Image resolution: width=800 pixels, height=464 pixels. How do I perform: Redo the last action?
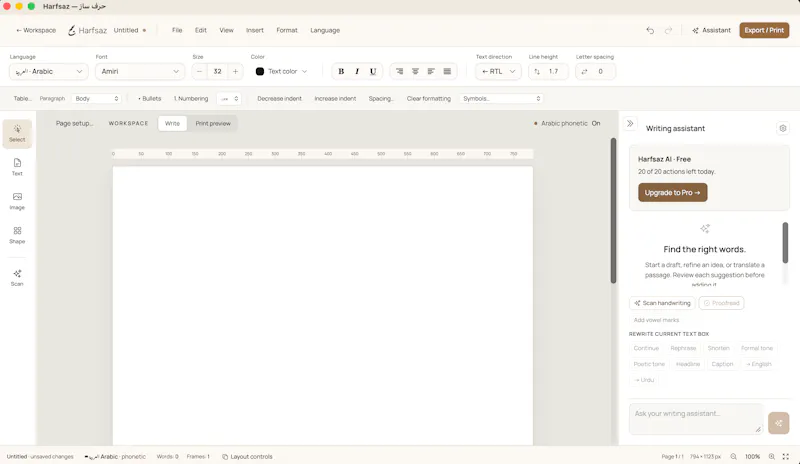[x=668, y=31]
